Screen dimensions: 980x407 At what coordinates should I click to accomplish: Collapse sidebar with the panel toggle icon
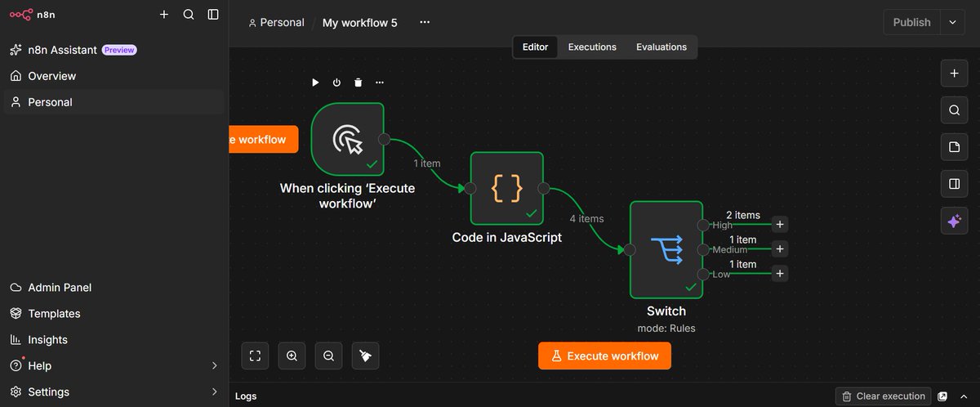pyautogui.click(x=213, y=14)
